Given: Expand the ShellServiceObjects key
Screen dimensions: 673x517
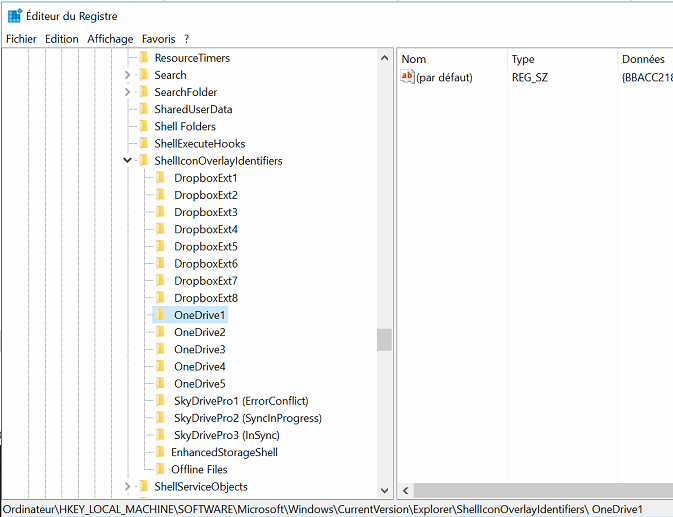Looking at the screenshot, I should click(x=127, y=487).
